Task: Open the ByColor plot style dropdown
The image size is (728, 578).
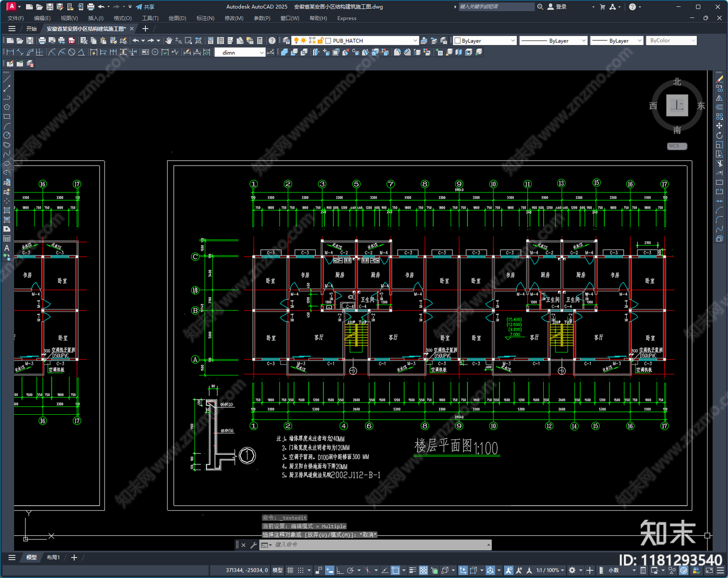Action: pyautogui.click(x=693, y=41)
